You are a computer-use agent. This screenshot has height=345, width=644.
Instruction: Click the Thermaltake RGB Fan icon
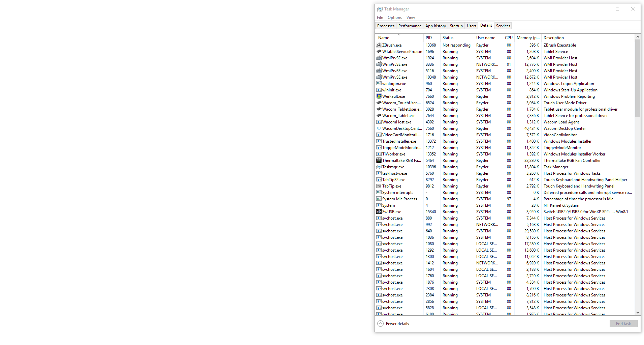(x=379, y=161)
